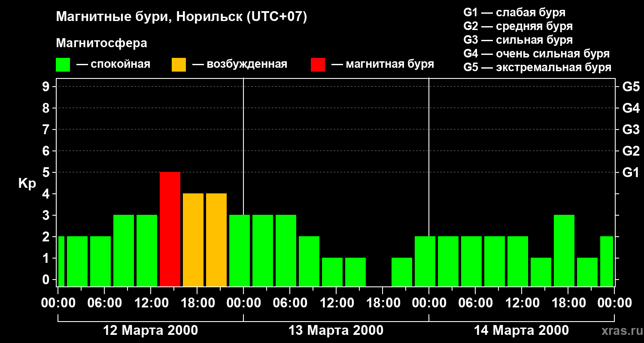Click the orange 'возбужденная' legend swatch
Image resolution: width=644 pixels, height=343 pixels.
click(x=179, y=65)
